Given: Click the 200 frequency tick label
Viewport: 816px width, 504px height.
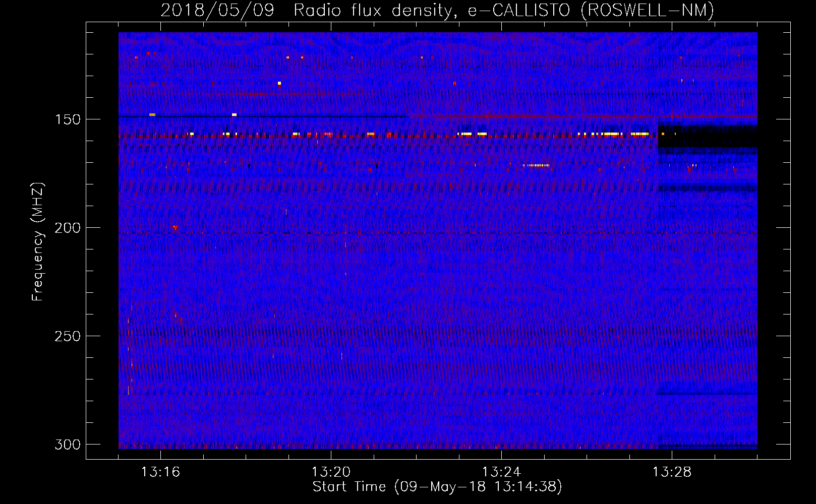Looking at the screenshot, I should 68,228.
